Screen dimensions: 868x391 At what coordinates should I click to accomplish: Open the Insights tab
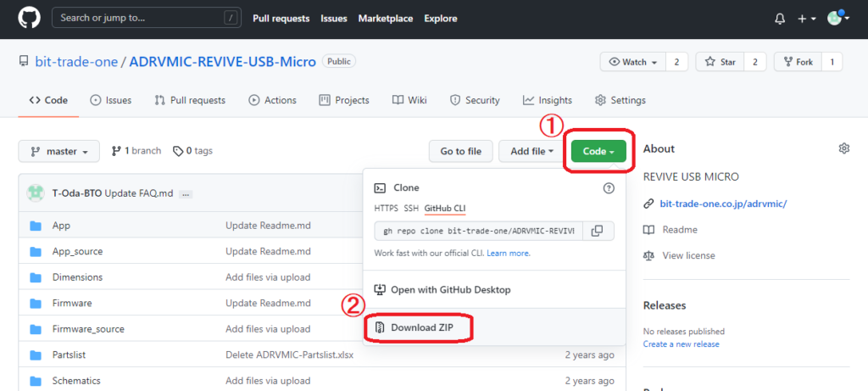(x=548, y=100)
